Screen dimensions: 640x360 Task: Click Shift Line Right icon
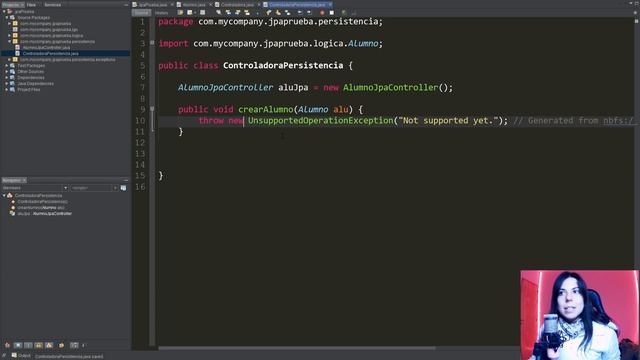tap(309, 13)
